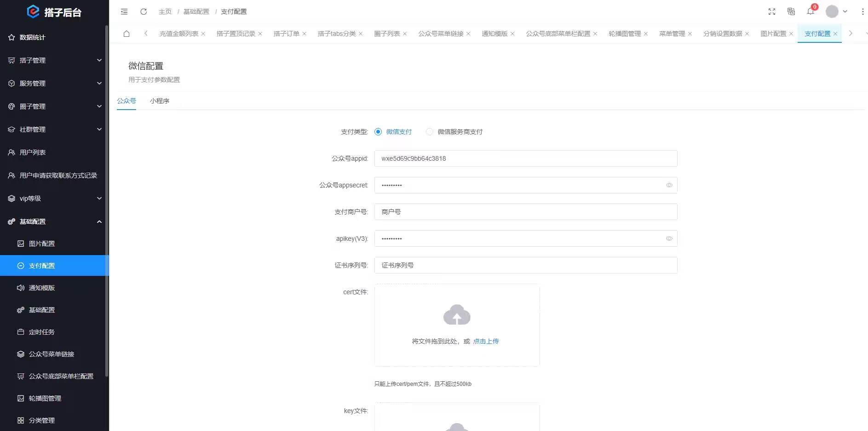This screenshot has width=868, height=431.
Task: Open 图片配置 under 基础配置
Action: pyautogui.click(x=42, y=243)
